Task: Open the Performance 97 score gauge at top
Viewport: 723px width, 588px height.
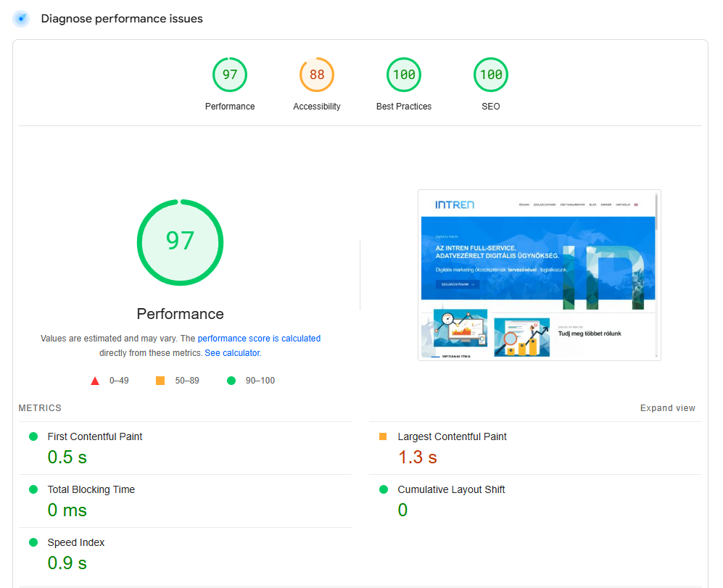Action: [x=230, y=75]
